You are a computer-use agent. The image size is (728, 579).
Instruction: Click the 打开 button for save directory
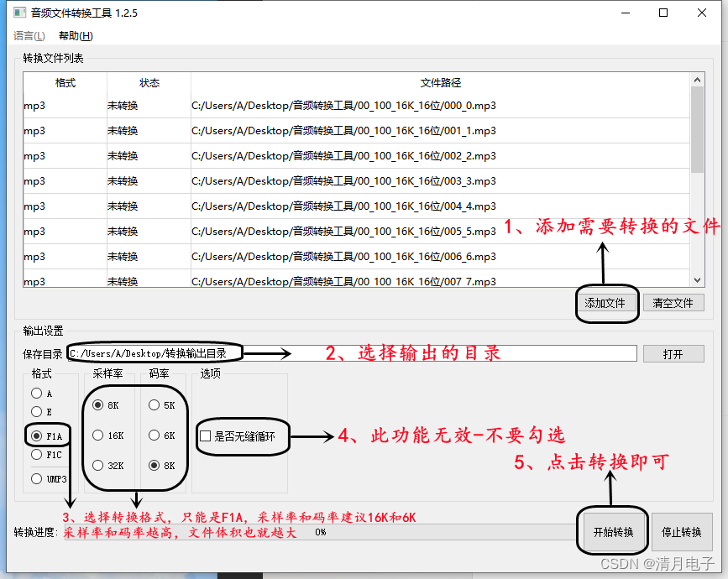[x=673, y=354]
